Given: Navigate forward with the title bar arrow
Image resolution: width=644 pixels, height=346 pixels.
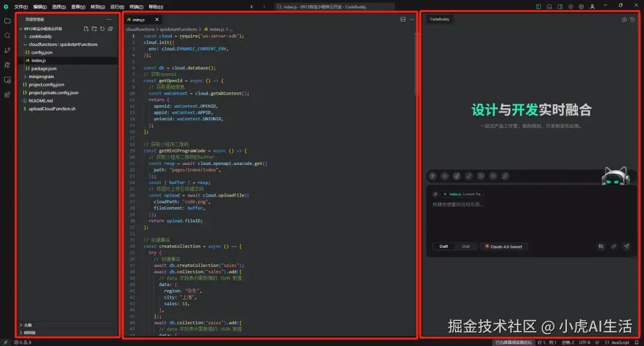Looking at the screenshot, I should click(264, 7).
